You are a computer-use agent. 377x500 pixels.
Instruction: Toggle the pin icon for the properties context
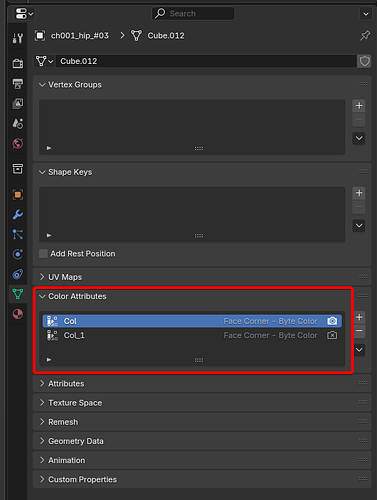pyautogui.click(x=365, y=36)
